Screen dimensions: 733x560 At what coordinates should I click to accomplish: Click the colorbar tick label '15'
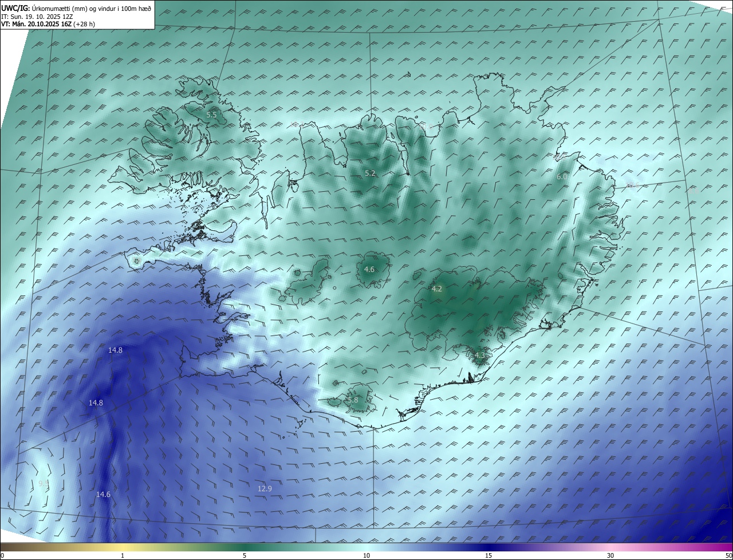click(x=488, y=555)
